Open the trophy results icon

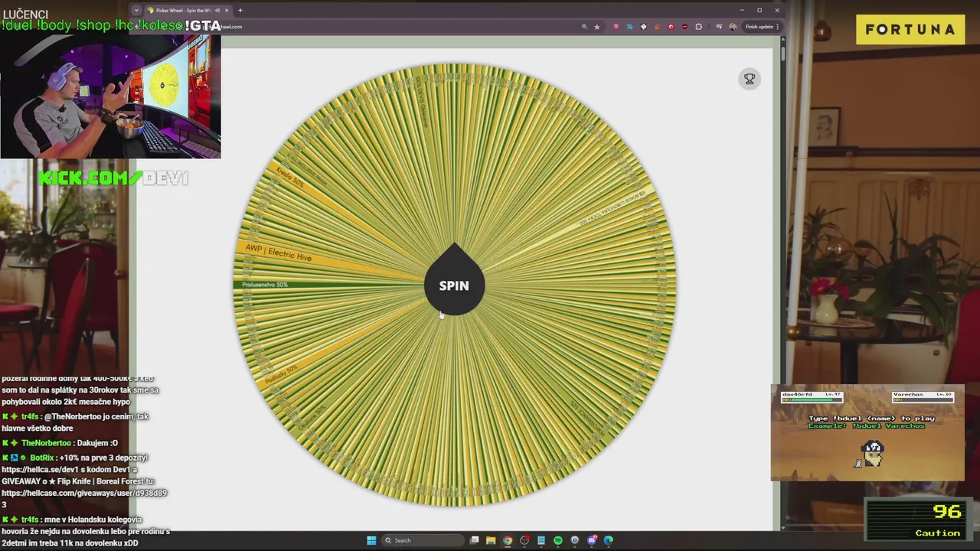750,78
